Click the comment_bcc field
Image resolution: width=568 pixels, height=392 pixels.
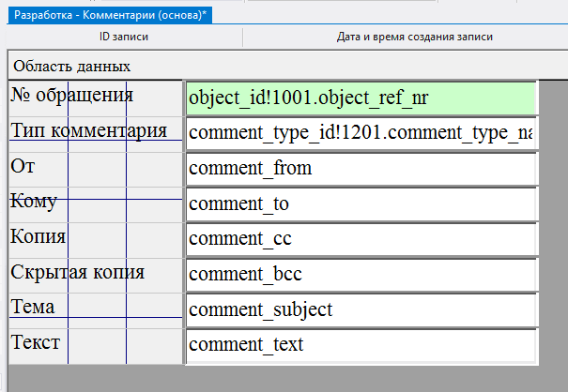(361, 275)
